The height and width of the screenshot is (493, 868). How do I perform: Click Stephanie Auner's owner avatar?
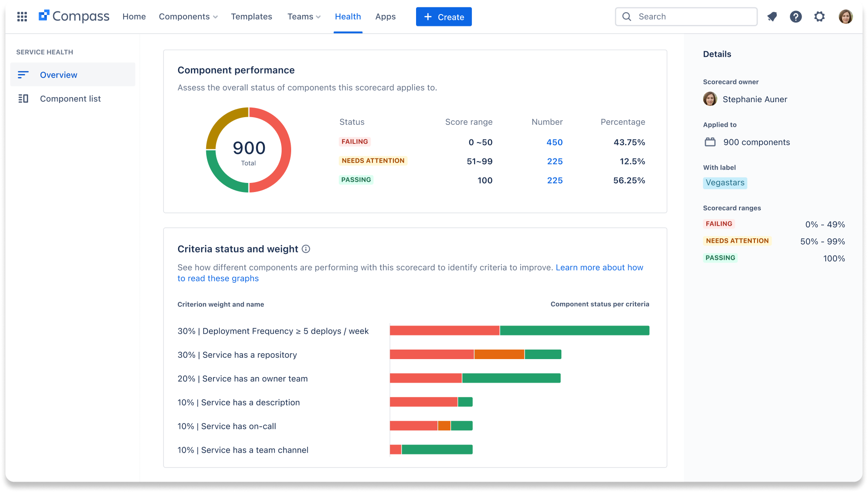[x=710, y=99]
